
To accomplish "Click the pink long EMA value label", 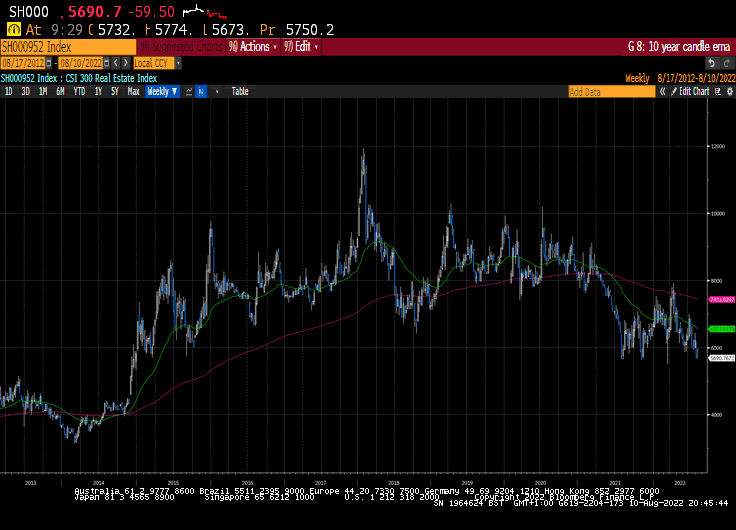I will 721,300.
